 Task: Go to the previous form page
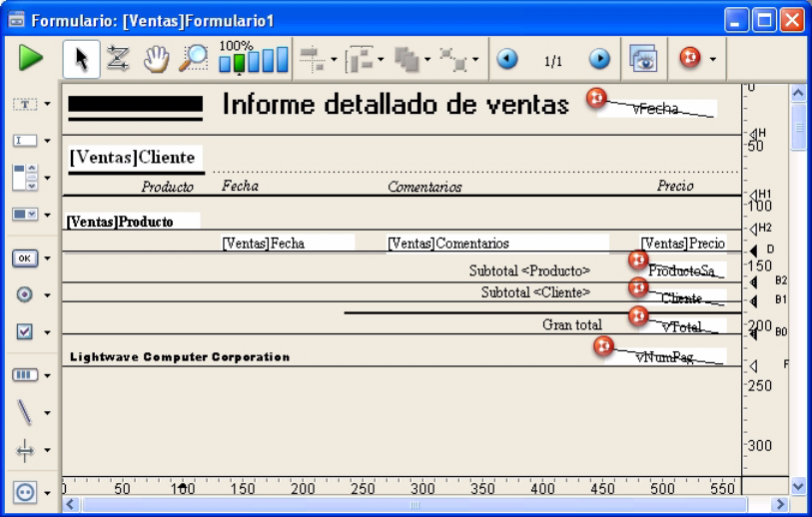click(x=507, y=60)
